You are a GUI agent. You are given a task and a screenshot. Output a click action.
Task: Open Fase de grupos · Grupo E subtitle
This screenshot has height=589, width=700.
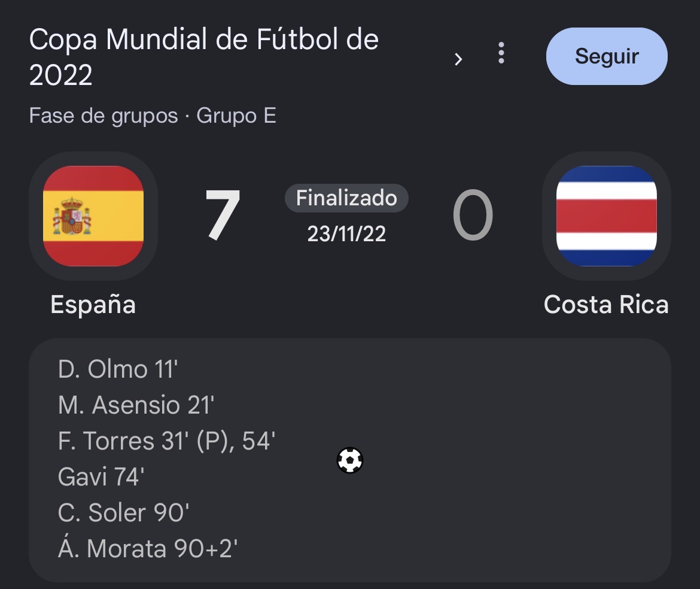153,116
